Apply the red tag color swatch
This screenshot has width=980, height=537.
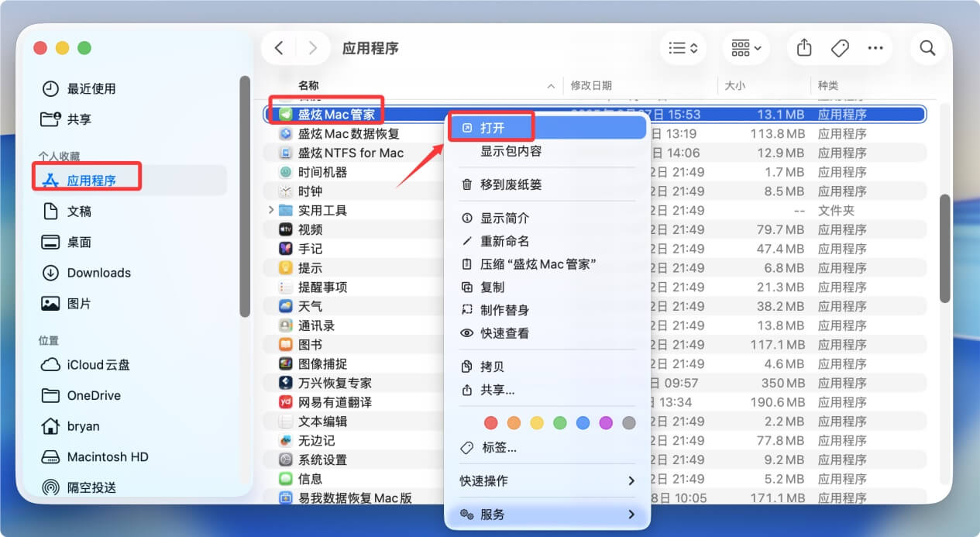click(490, 422)
